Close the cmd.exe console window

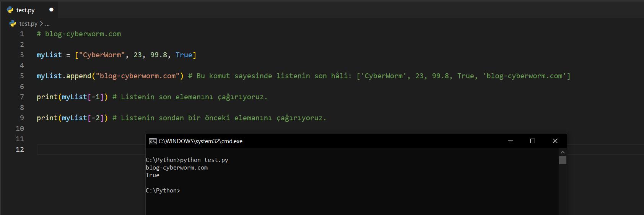[555, 141]
